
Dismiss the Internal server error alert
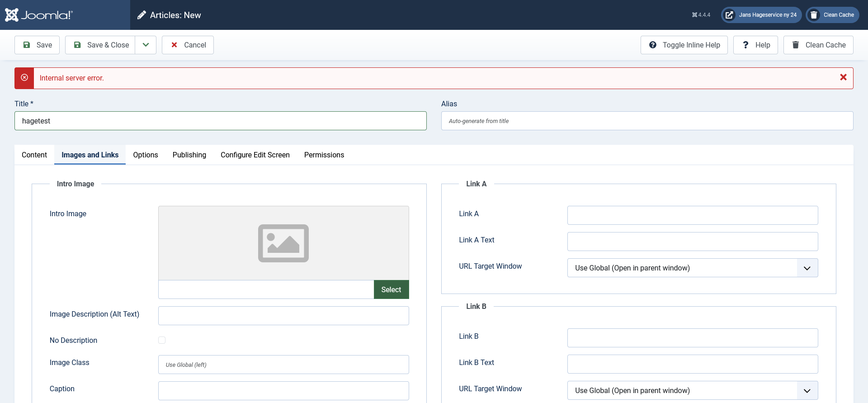click(843, 77)
